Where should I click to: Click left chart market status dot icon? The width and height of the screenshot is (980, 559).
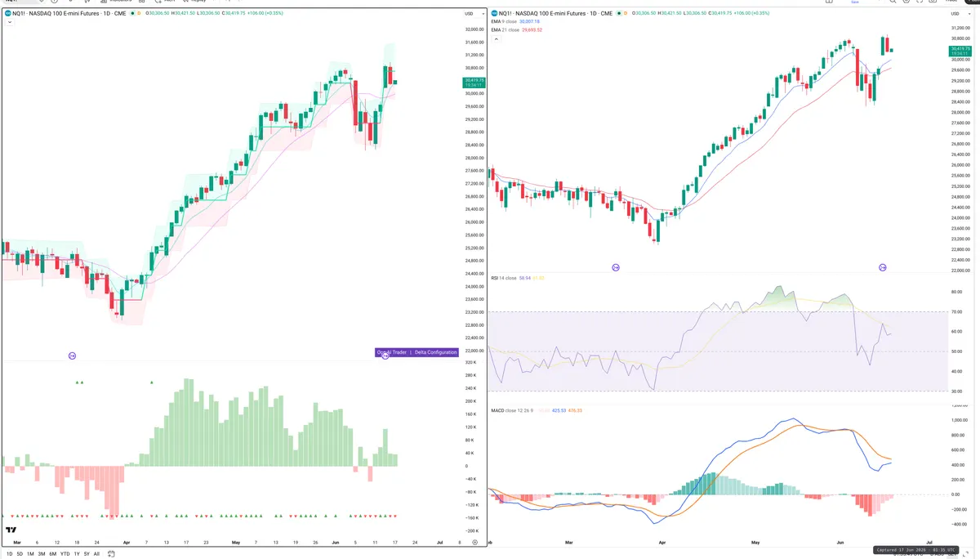132,13
